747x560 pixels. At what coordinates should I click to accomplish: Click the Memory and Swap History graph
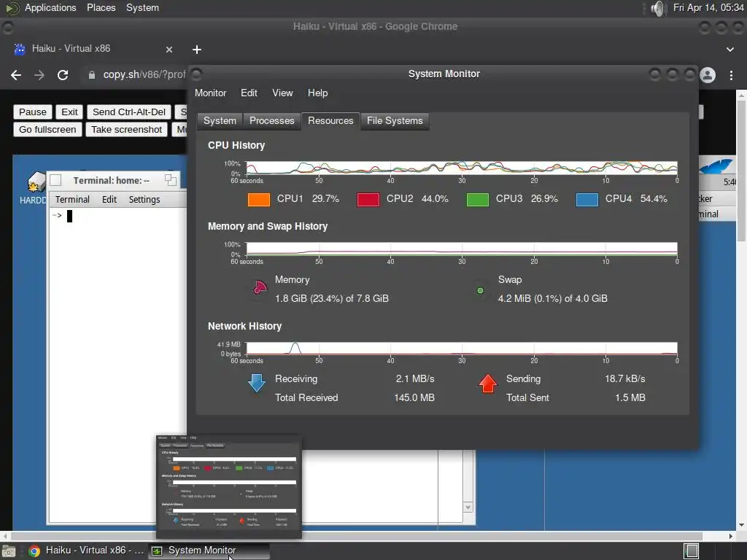pyautogui.click(x=461, y=249)
